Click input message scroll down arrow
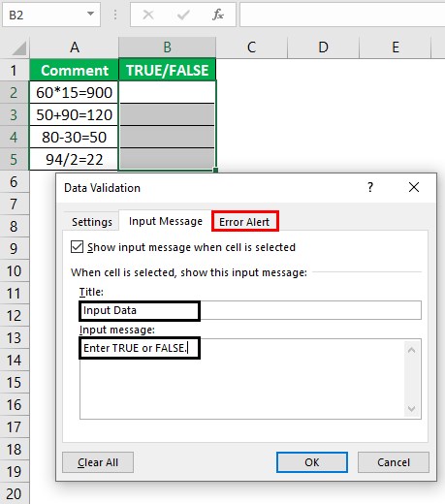The width and height of the screenshot is (445, 504). [x=411, y=409]
